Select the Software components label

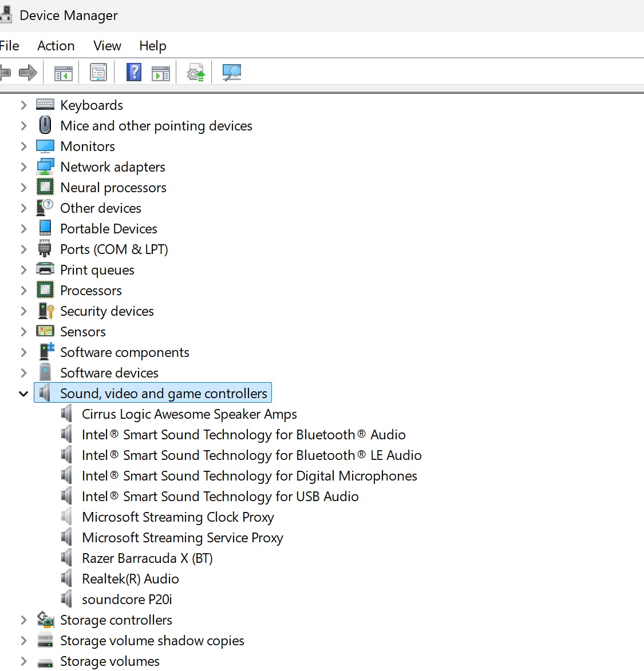coord(125,352)
